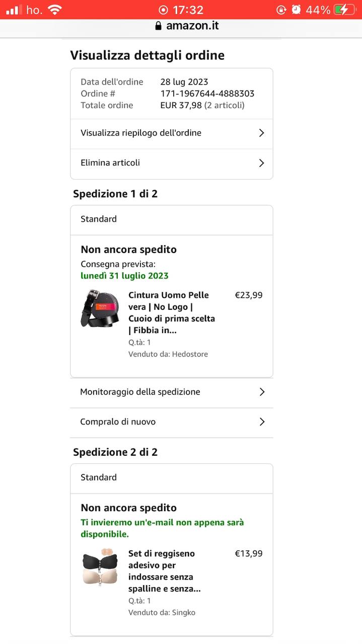The image size is (362, 644).
Task: Expand Visualizza riepilogo dell'ordine chevron
Action: (x=261, y=133)
